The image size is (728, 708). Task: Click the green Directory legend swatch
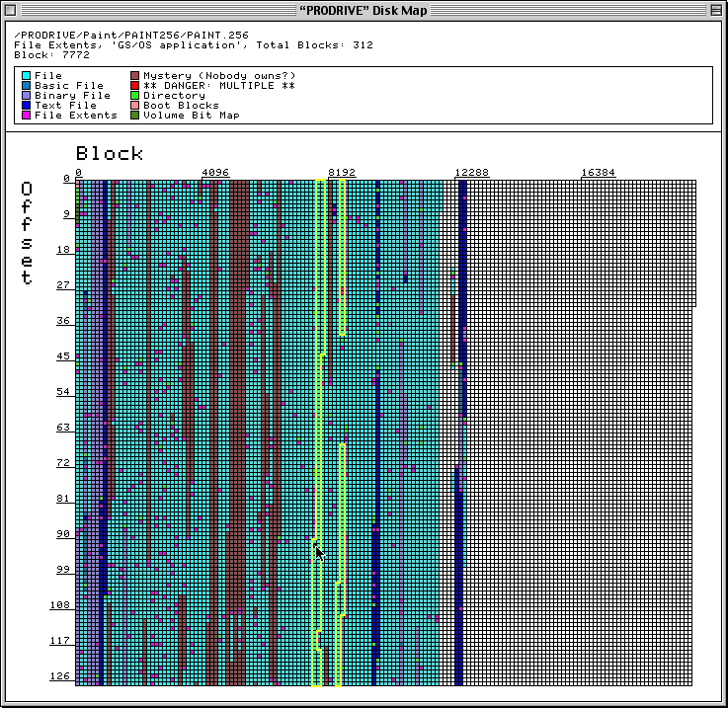pos(135,96)
